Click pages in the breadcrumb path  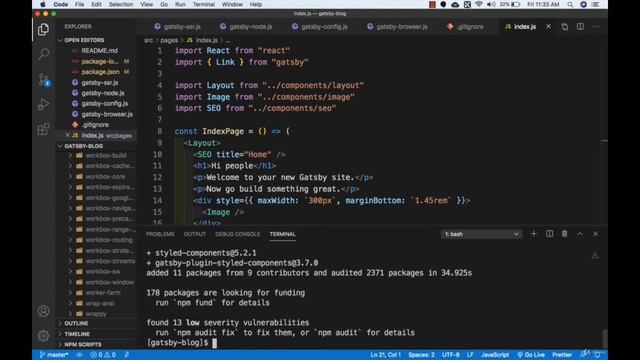pos(169,40)
